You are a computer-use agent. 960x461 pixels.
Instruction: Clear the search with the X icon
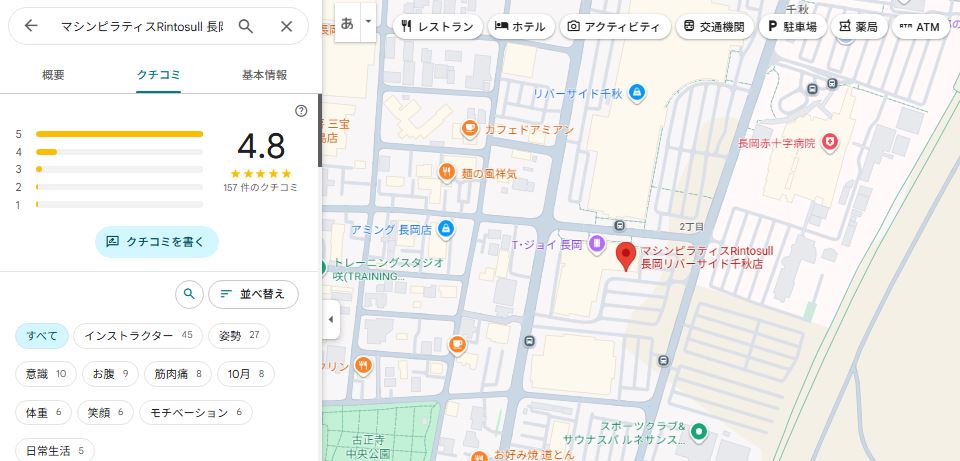tap(287, 26)
